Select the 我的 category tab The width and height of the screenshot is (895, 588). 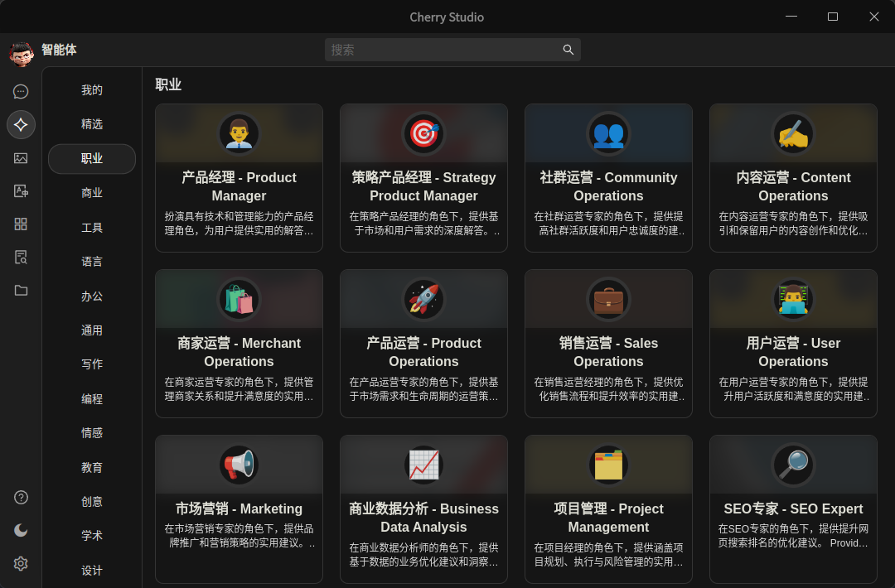[92, 90]
